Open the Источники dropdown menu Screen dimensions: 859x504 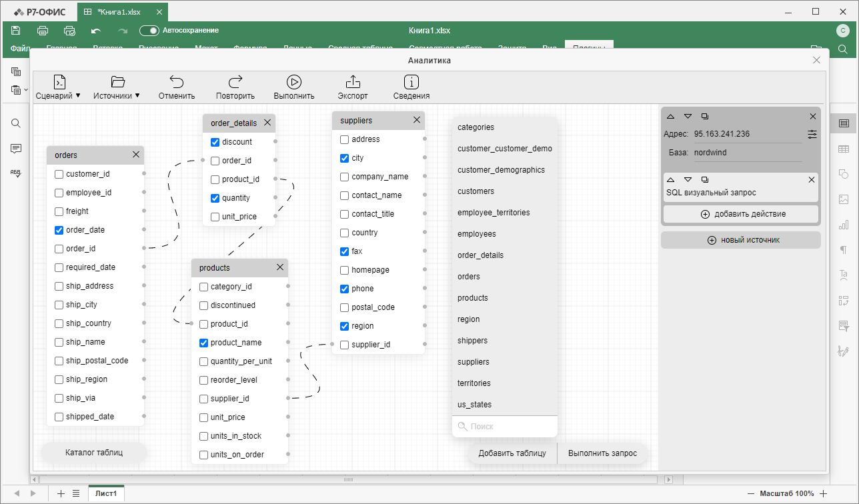coord(117,95)
